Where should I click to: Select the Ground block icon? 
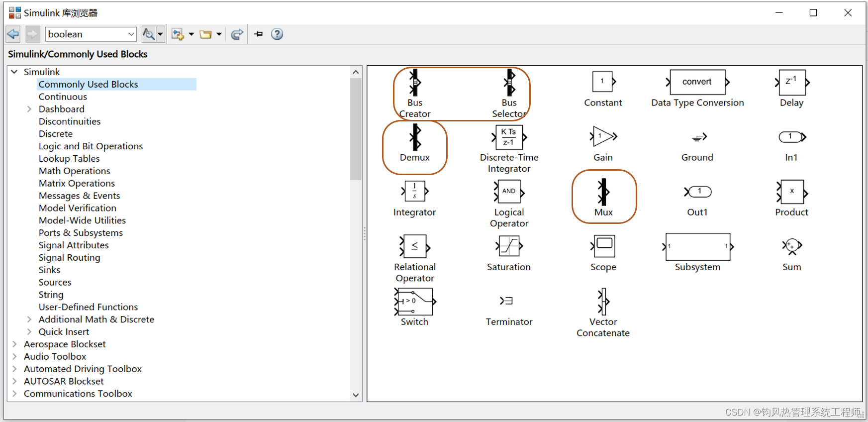tap(699, 137)
